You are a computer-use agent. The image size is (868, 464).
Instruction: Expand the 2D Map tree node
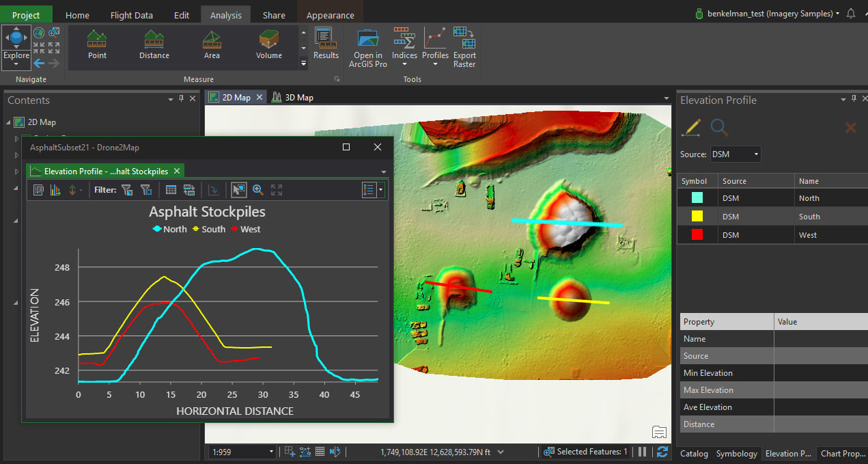[x=8, y=122]
